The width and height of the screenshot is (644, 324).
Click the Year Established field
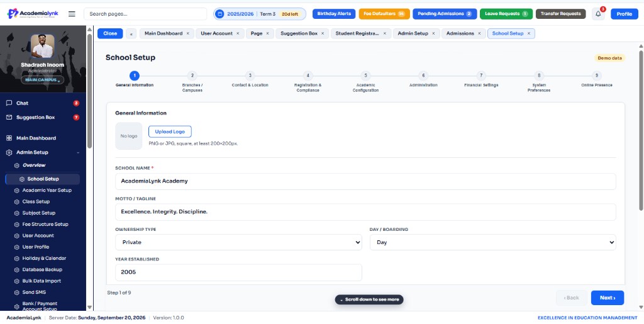pyautogui.click(x=238, y=272)
